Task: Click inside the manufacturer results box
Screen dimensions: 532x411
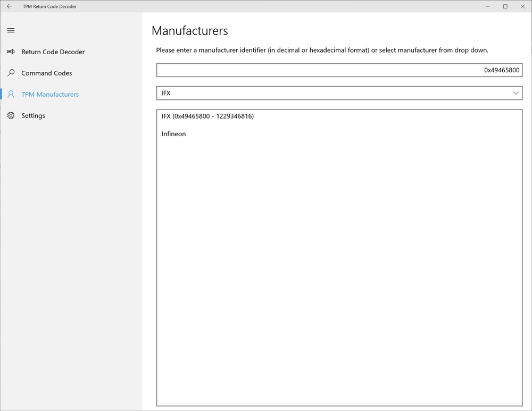Action: [339, 266]
